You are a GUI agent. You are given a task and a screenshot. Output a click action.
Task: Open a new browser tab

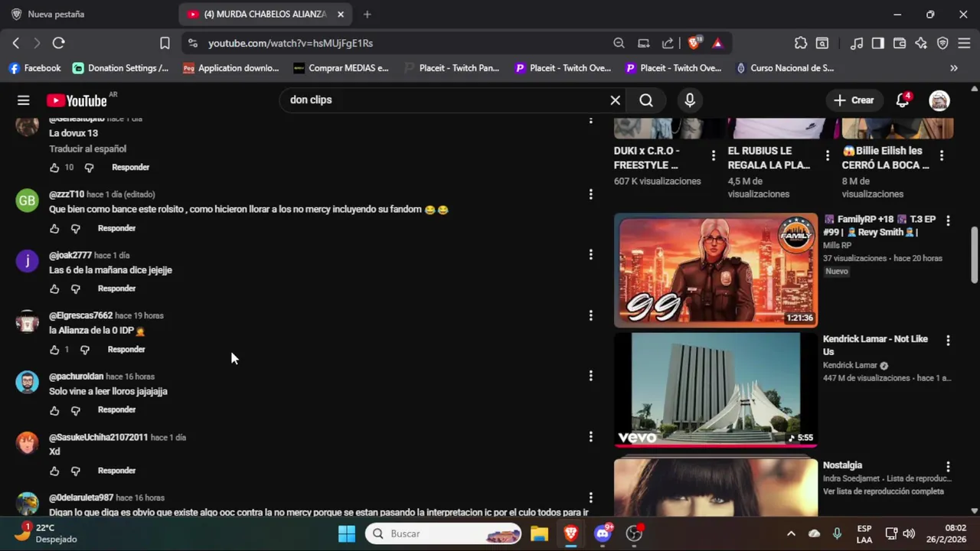point(367,14)
